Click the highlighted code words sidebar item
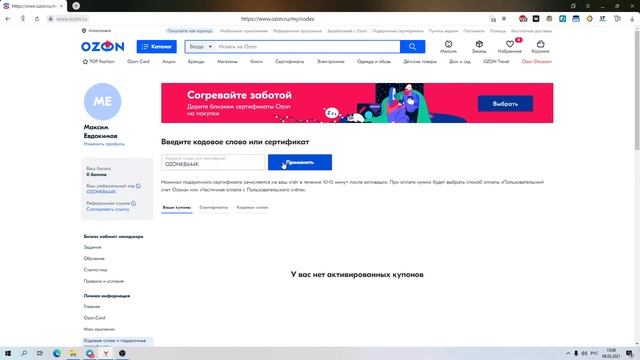 click(x=117, y=342)
